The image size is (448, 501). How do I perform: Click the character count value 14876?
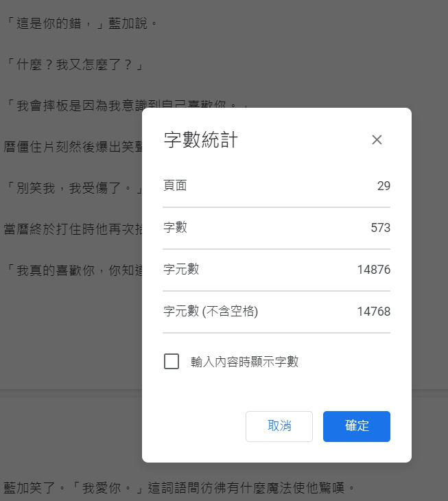pyautogui.click(x=374, y=269)
